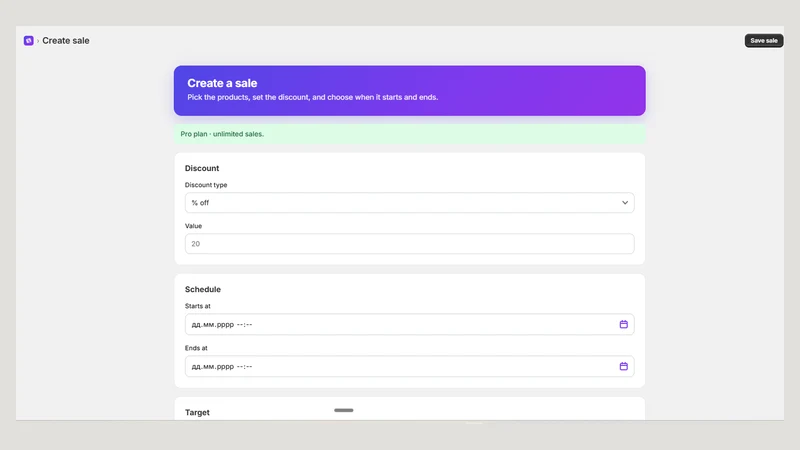The image size is (800, 450).
Task: Click the 'Starts at' field label
Action: point(197,306)
